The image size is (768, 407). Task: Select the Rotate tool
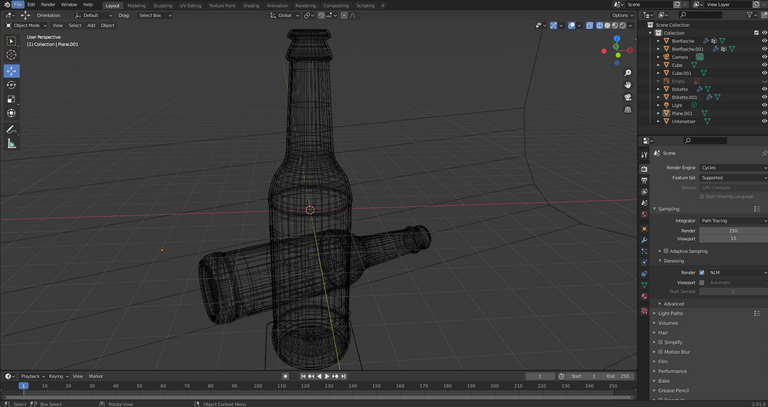[12, 85]
